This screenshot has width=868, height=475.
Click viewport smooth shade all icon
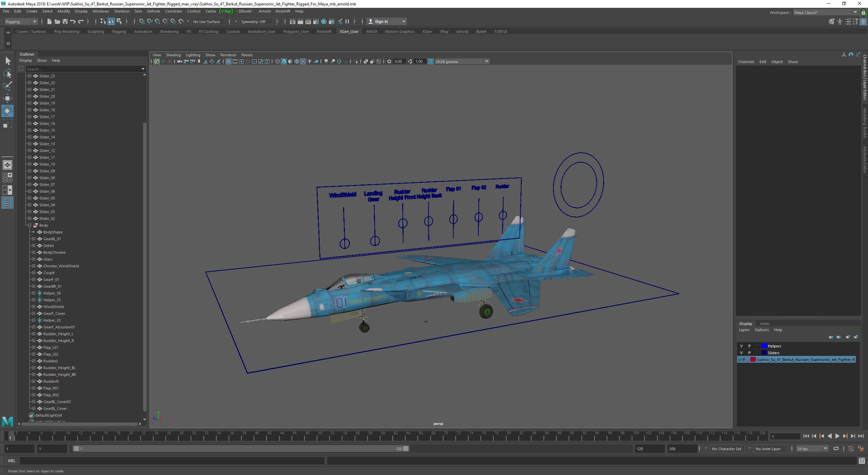pos(284,61)
